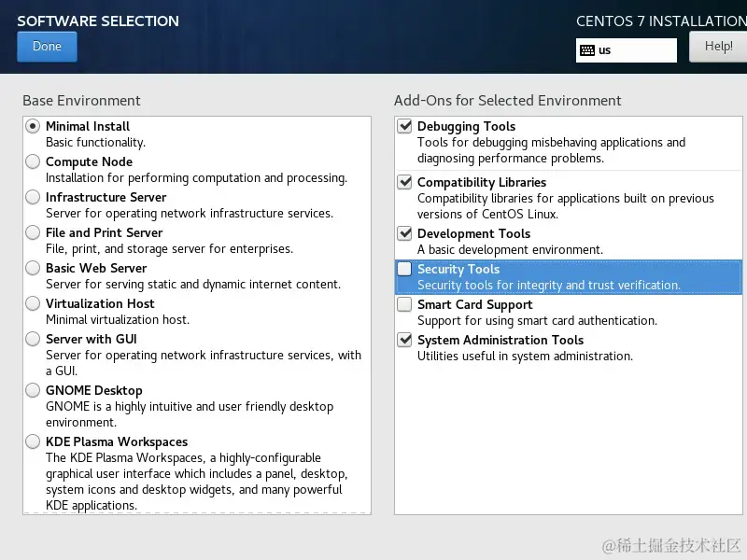The height and width of the screenshot is (560, 747).
Task: Click the 'Basic functionality.' description text
Action: point(96,143)
